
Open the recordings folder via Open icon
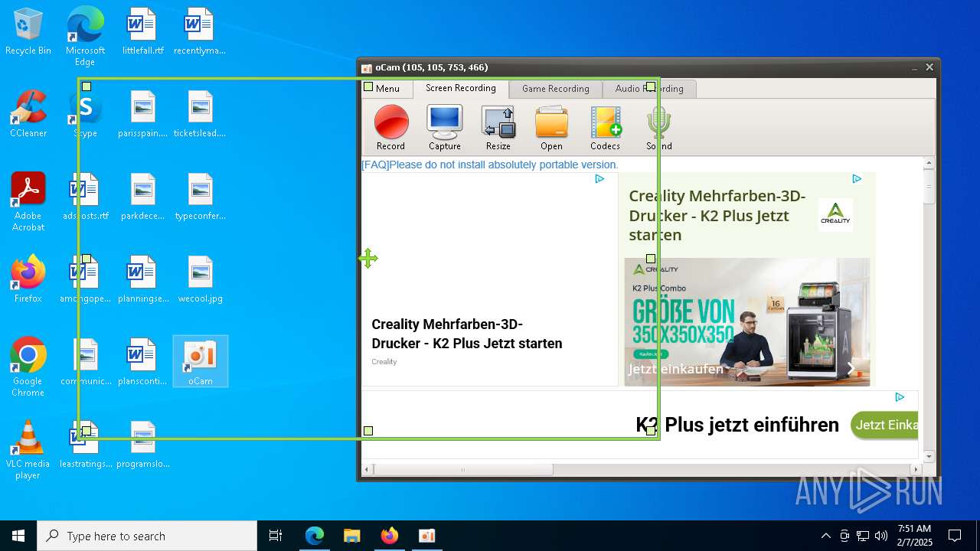click(x=551, y=128)
